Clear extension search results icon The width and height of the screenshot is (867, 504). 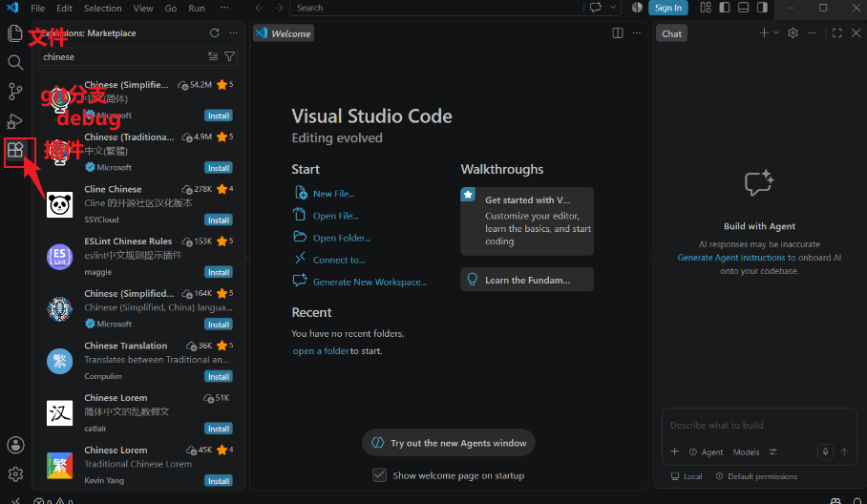tap(213, 55)
